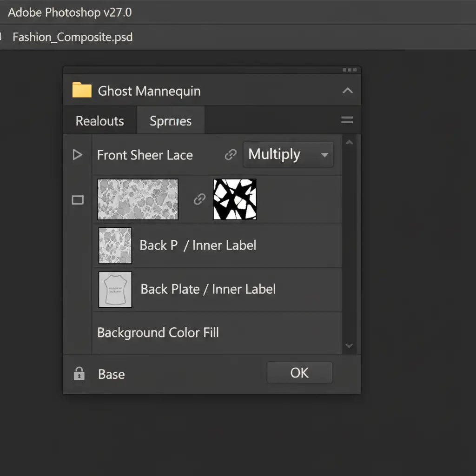Screen dimensions: 476x476
Task: Click chain link between lace thumbnail and mask
Action: pyautogui.click(x=199, y=199)
